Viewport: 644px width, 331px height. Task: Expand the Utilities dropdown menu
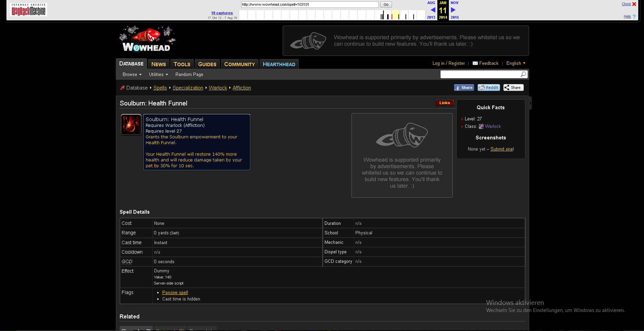click(x=159, y=75)
